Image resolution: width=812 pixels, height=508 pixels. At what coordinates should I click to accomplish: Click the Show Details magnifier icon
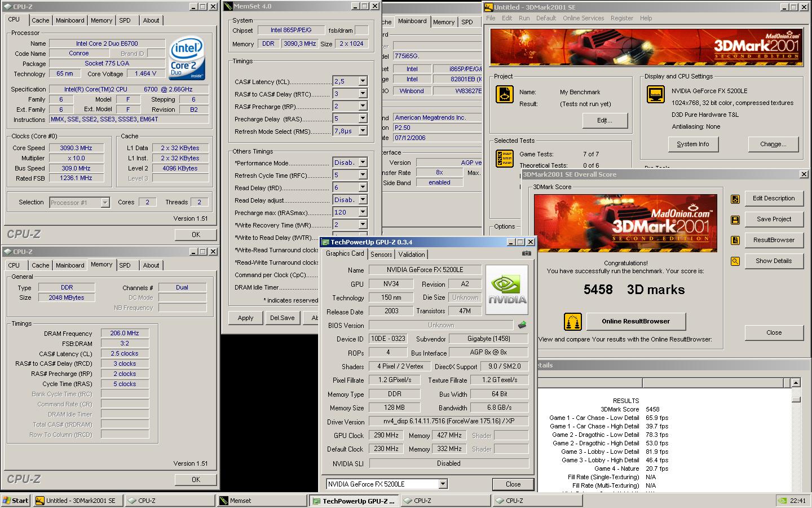point(735,261)
